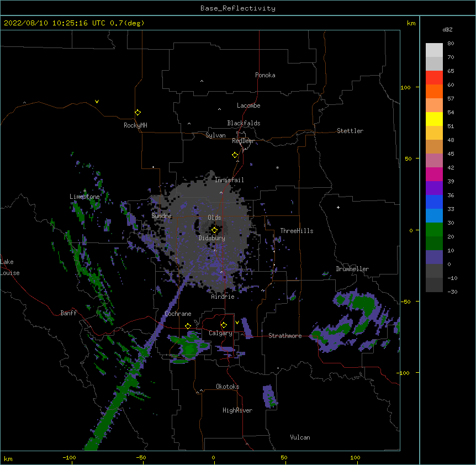
Task: Click the Didsbury town label
Action: (212, 238)
